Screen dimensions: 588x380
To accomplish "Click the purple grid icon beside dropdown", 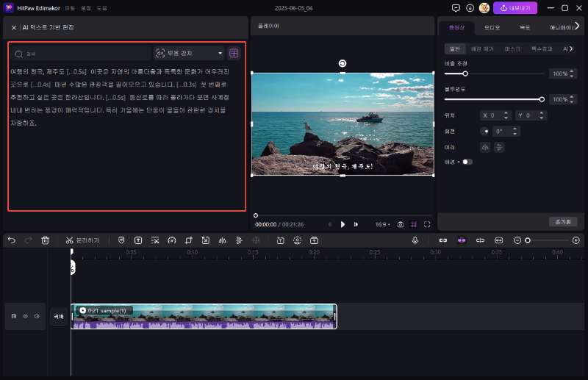I will 234,53.
